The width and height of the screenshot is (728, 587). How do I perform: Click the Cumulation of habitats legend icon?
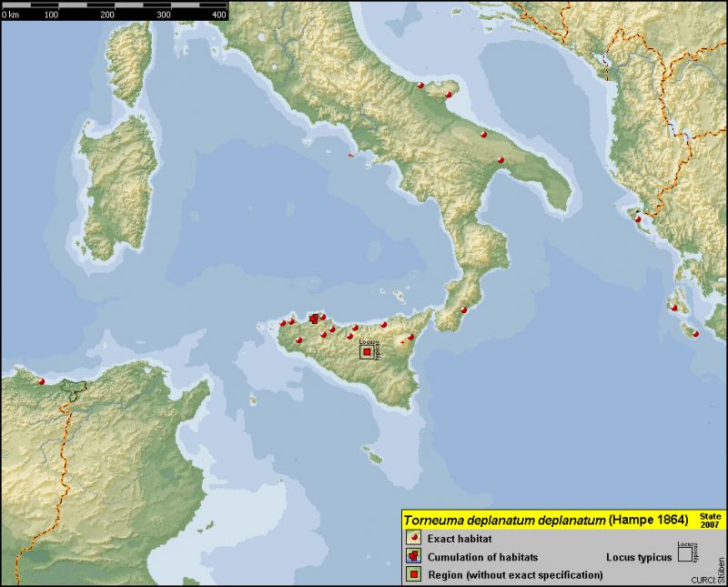[413, 557]
